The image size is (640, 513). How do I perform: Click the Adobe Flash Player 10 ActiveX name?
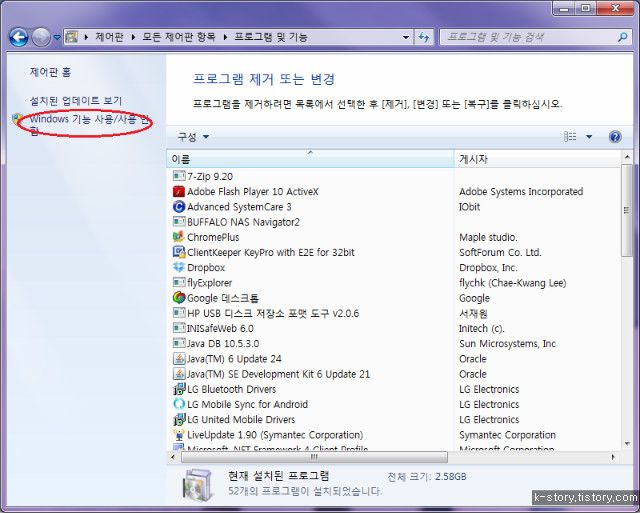(253, 191)
